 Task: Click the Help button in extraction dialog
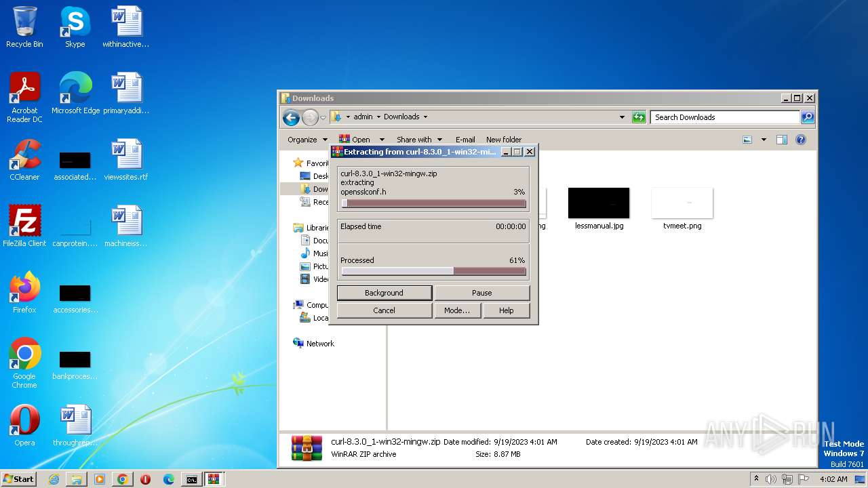click(x=506, y=310)
